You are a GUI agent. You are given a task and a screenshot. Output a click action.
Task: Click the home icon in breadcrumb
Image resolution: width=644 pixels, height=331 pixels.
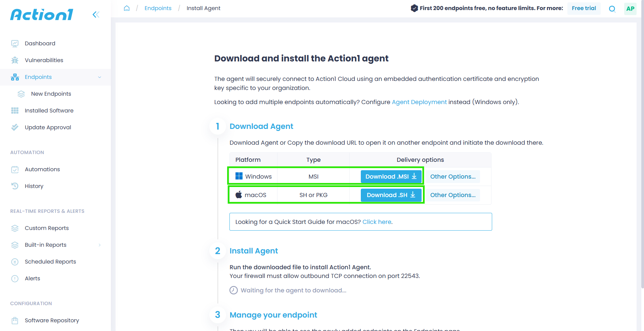[x=127, y=8]
